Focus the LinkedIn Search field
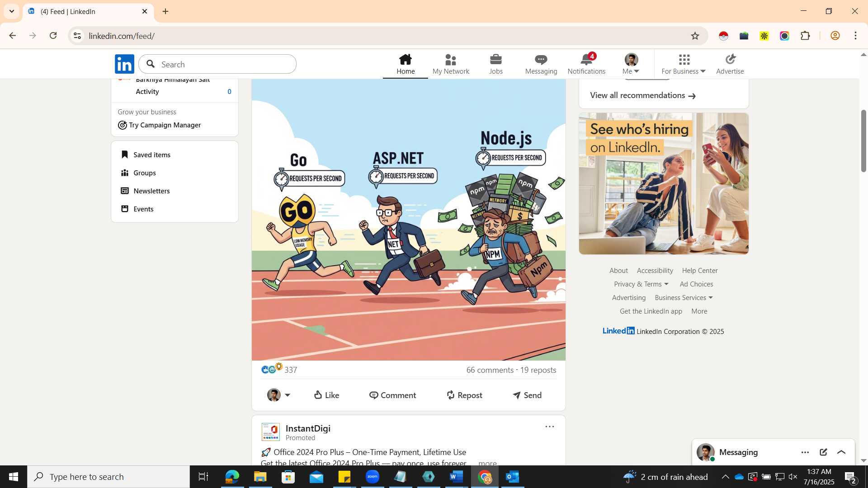This screenshot has width=868, height=488. tap(217, 64)
